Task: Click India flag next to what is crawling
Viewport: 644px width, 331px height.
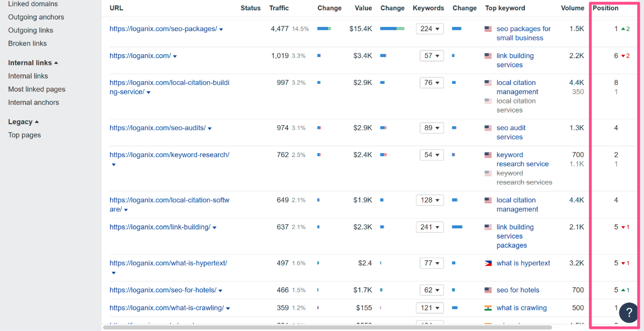Action: point(488,308)
